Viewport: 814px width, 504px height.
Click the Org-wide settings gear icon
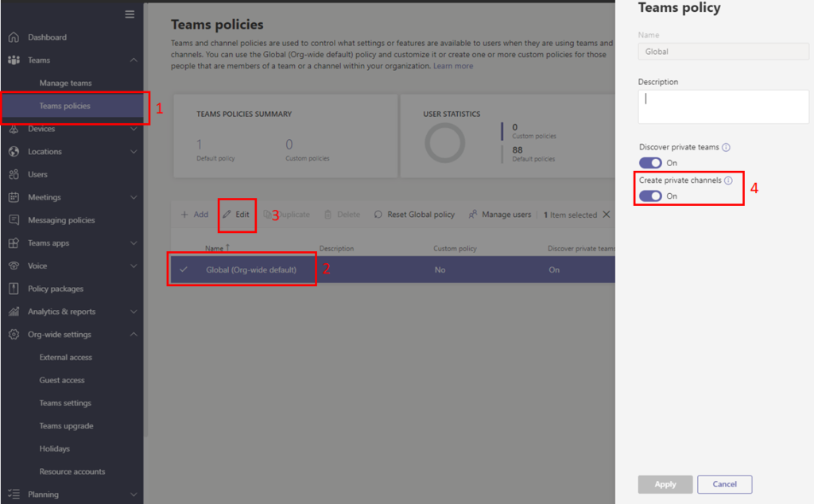tap(14, 334)
